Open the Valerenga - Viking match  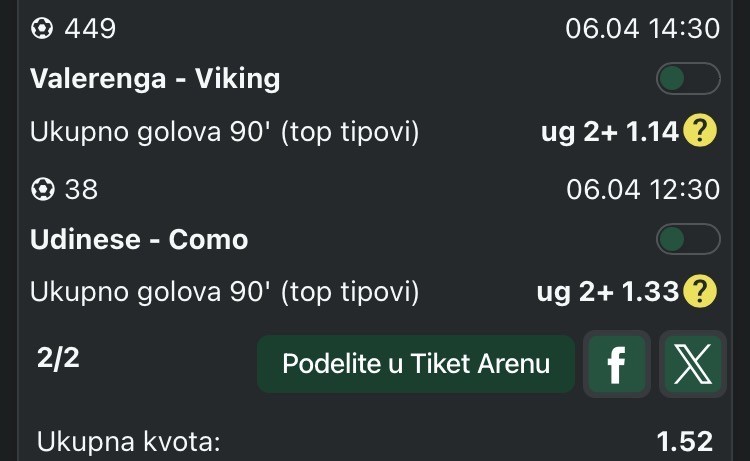[x=155, y=79]
